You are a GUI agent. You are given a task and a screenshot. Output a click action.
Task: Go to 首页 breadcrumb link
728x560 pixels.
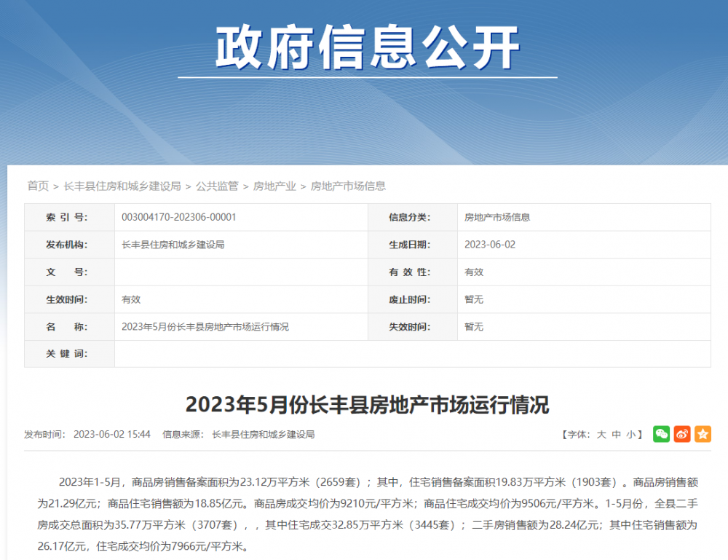point(38,186)
